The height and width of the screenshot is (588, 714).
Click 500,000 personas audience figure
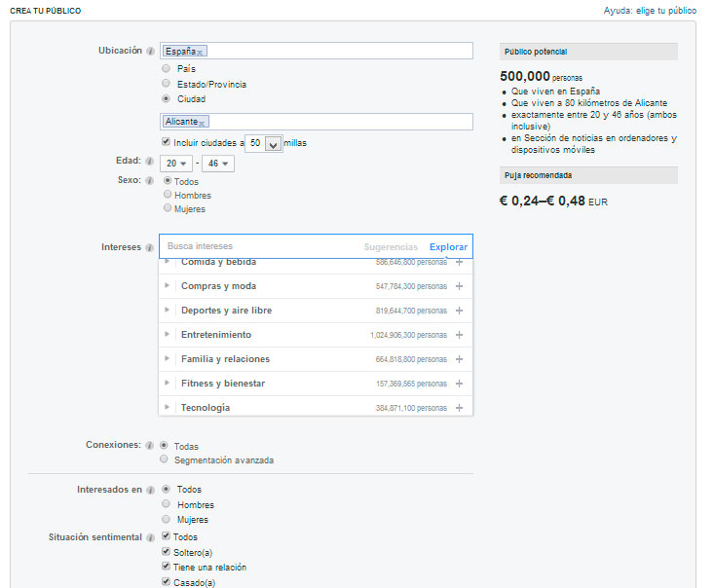541,76
